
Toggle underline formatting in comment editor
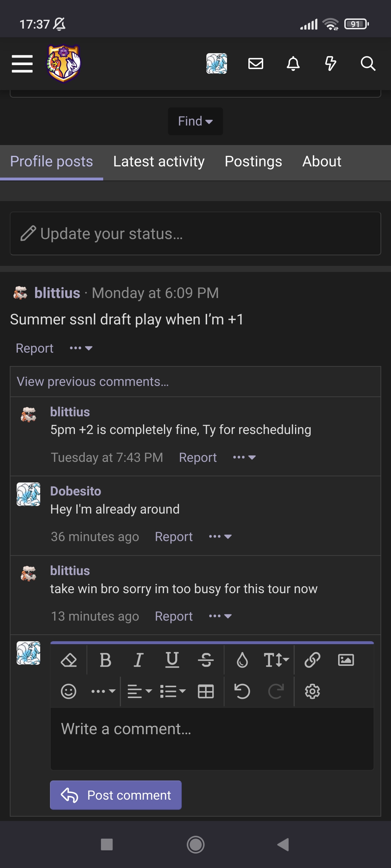tap(172, 660)
